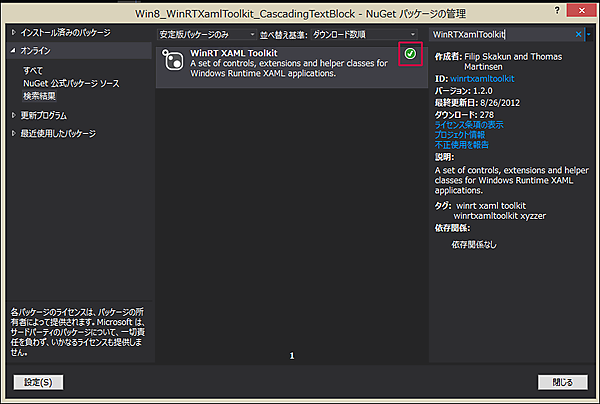Select the WinRT XAML Toolkit package title
Screen dimensions: 600x404
click(x=234, y=53)
